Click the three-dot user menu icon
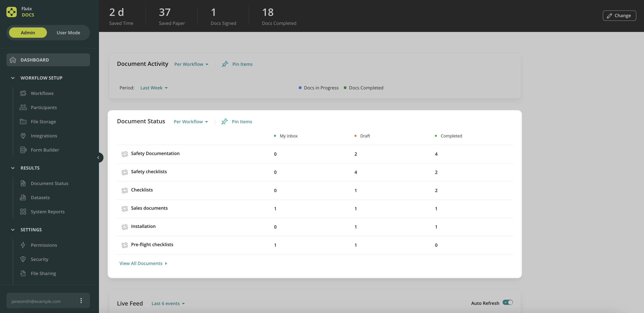Viewport: 644px width, 313px height. (x=81, y=301)
